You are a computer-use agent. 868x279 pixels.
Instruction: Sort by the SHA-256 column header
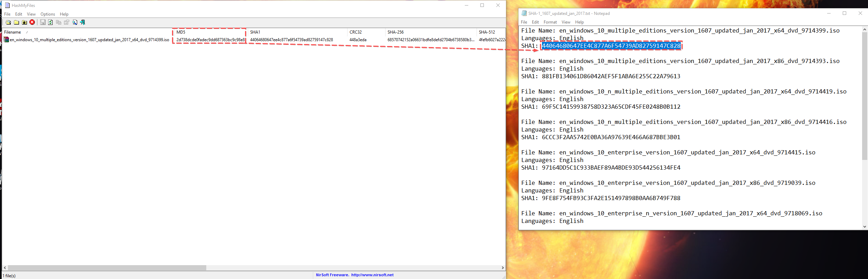pos(431,32)
